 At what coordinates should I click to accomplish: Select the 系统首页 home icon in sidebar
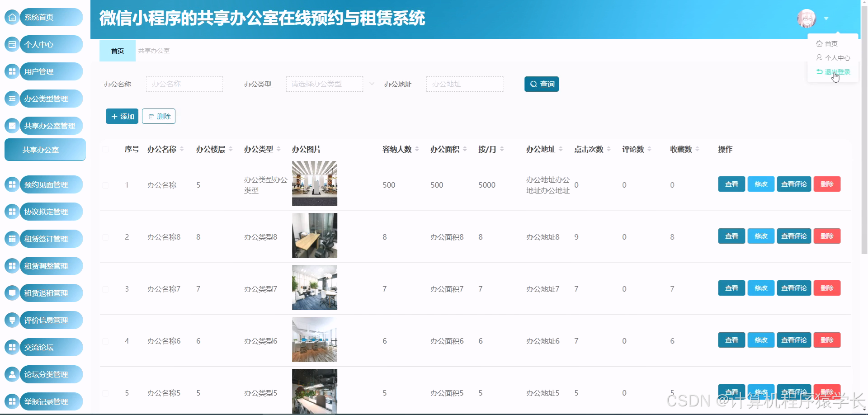pos(12,17)
